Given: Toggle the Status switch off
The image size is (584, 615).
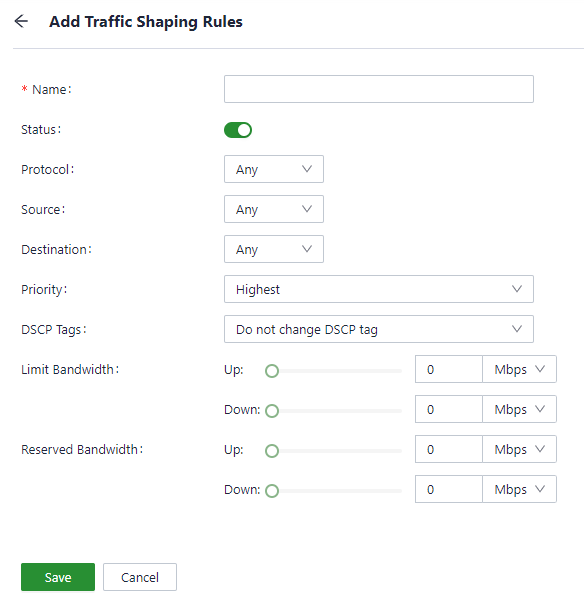Looking at the screenshot, I should pyautogui.click(x=238, y=130).
